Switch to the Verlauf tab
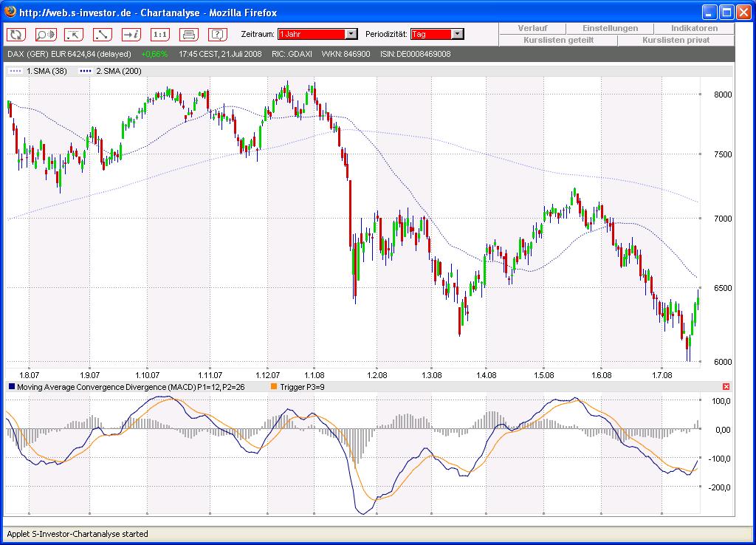The width and height of the screenshot is (756, 545). click(532, 29)
